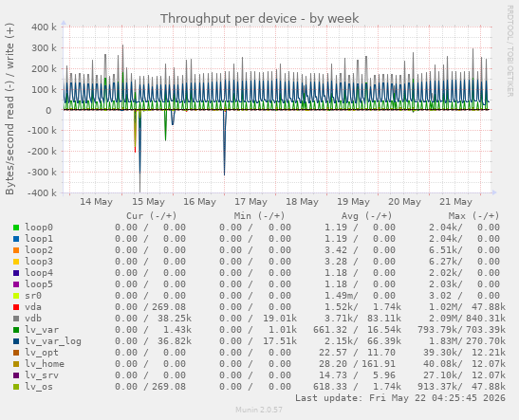Viewport: 519px width, 420px height.
Task: Click the '21 May' x-axis label
Action: click(455, 202)
